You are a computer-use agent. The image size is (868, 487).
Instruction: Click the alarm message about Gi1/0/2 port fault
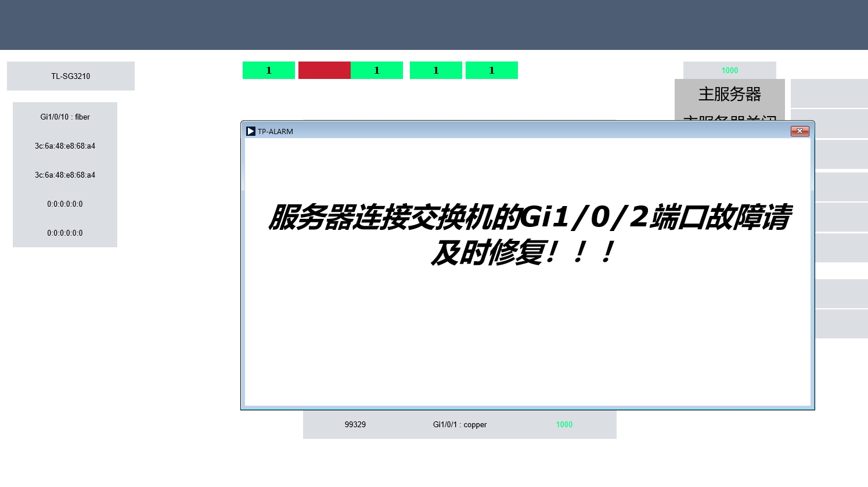[x=528, y=234]
